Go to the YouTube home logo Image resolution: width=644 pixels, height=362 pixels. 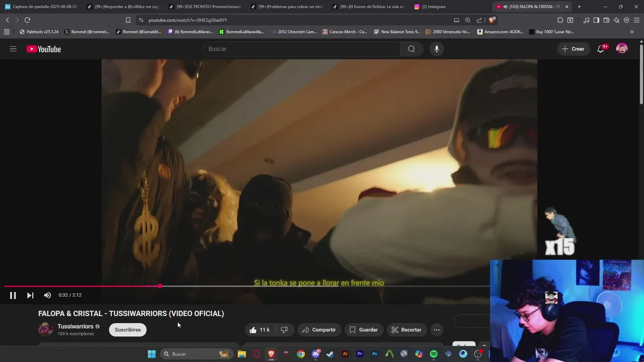(44, 49)
